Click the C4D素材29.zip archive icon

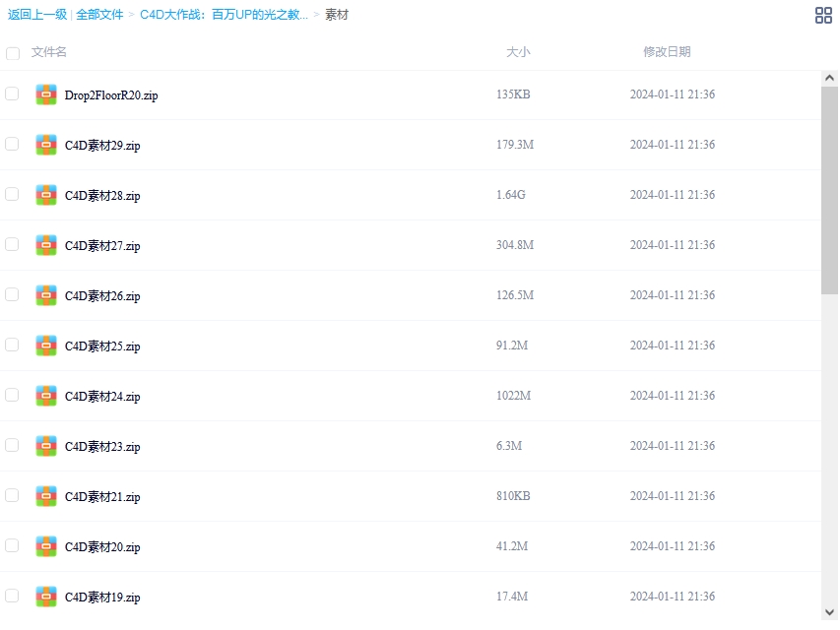pos(46,145)
